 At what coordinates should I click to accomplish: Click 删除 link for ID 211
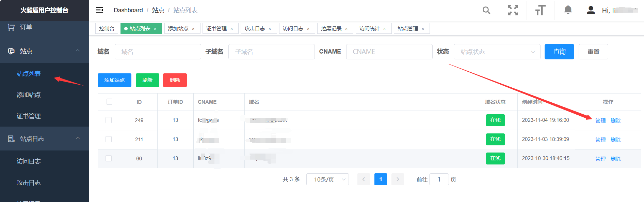point(616,140)
